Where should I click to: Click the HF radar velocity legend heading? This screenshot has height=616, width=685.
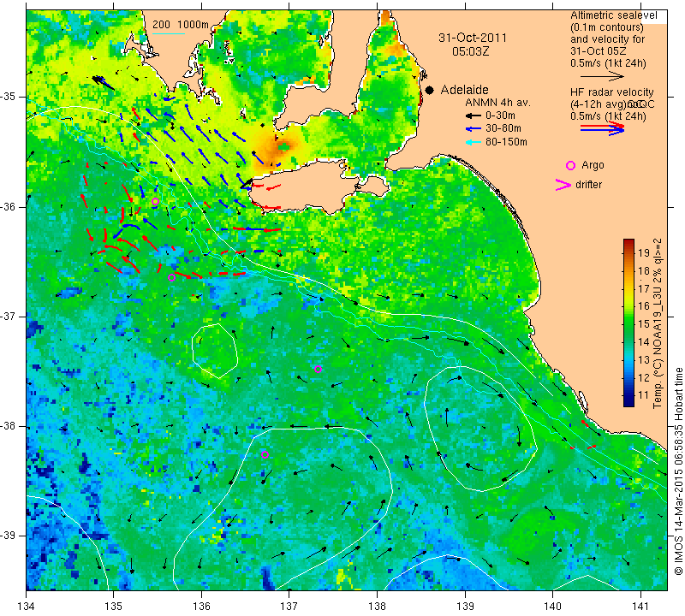[x=611, y=92]
